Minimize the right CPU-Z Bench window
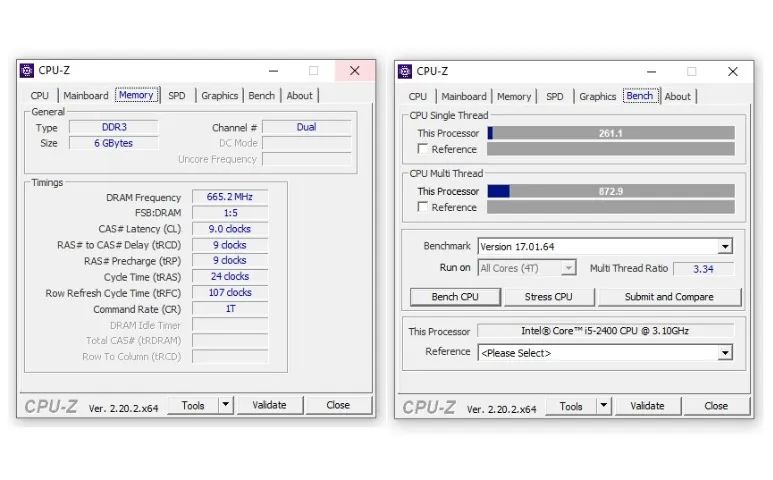The height and width of the screenshot is (480, 773). [651, 72]
